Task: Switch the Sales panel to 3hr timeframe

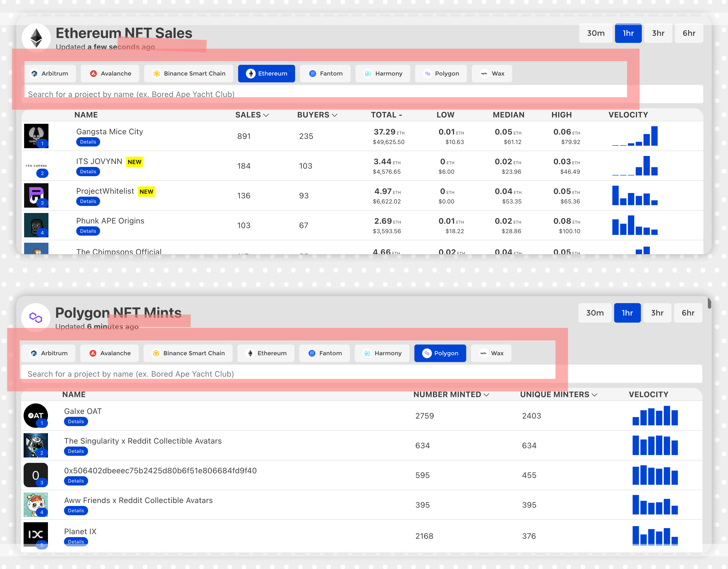Action: (x=658, y=33)
